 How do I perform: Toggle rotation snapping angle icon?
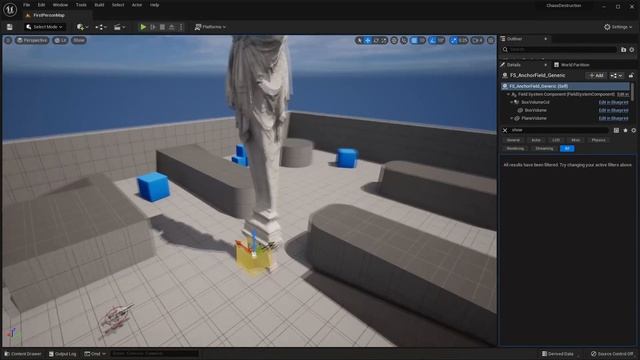tap(432, 40)
